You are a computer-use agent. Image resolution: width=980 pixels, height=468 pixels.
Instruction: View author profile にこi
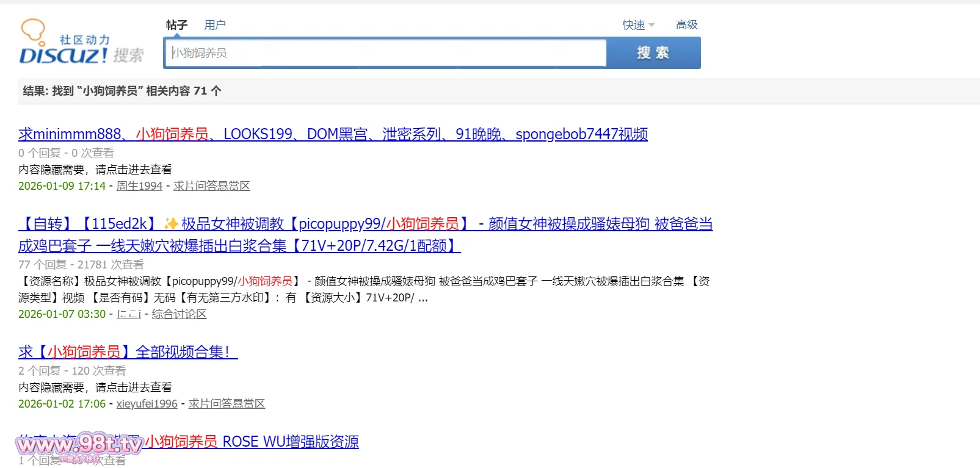coord(128,314)
